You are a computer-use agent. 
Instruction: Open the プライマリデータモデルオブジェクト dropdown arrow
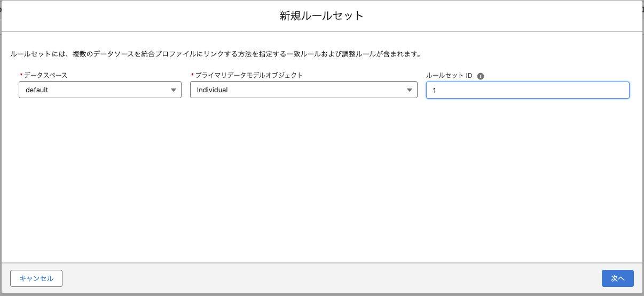point(410,90)
